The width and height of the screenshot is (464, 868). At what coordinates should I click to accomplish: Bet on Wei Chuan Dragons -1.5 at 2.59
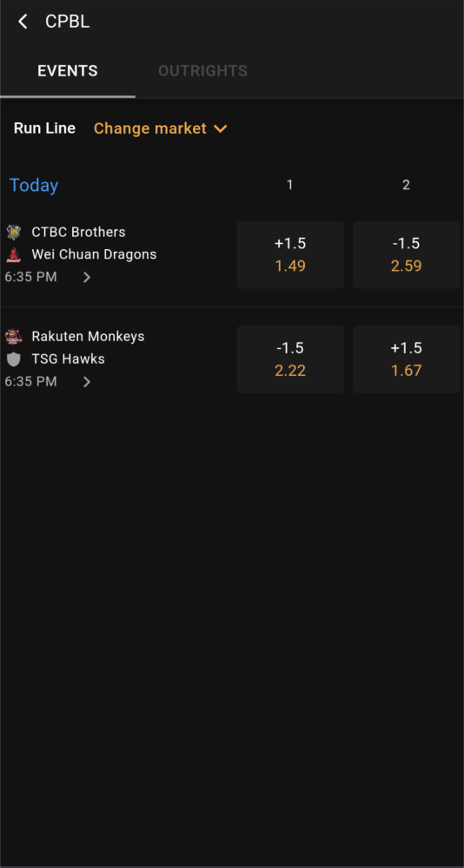point(407,254)
